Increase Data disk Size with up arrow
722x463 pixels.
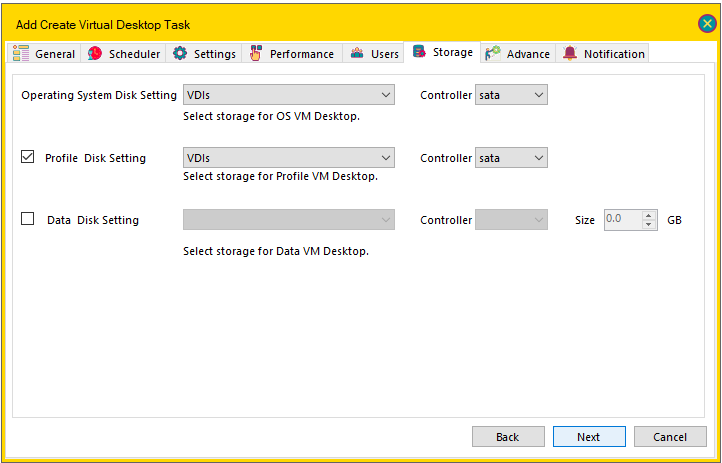click(x=648, y=215)
